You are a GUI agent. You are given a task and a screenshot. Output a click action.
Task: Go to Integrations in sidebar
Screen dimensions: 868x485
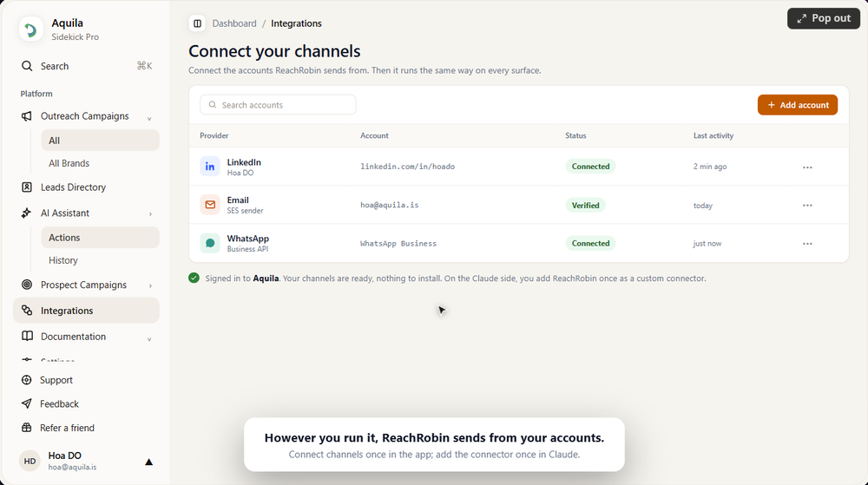tap(86, 311)
